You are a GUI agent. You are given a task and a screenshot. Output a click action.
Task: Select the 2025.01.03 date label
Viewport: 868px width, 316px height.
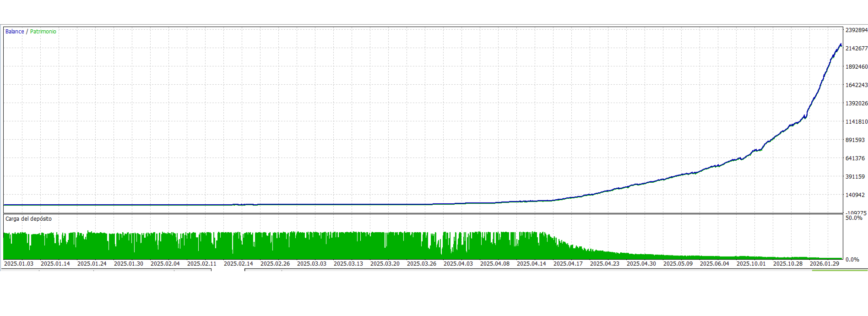coord(19,264)
